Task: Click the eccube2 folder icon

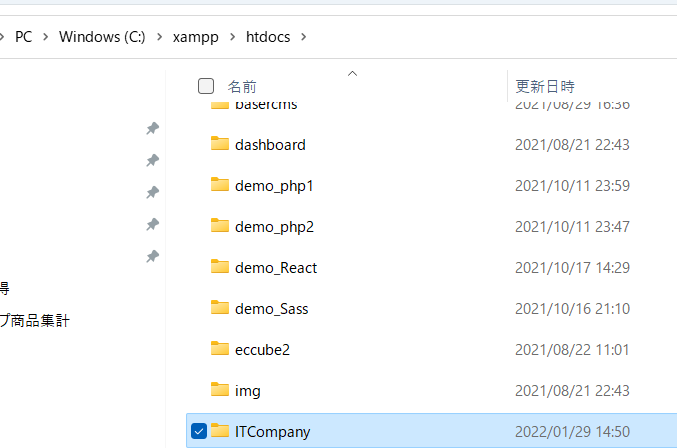Action: [220, 348]
